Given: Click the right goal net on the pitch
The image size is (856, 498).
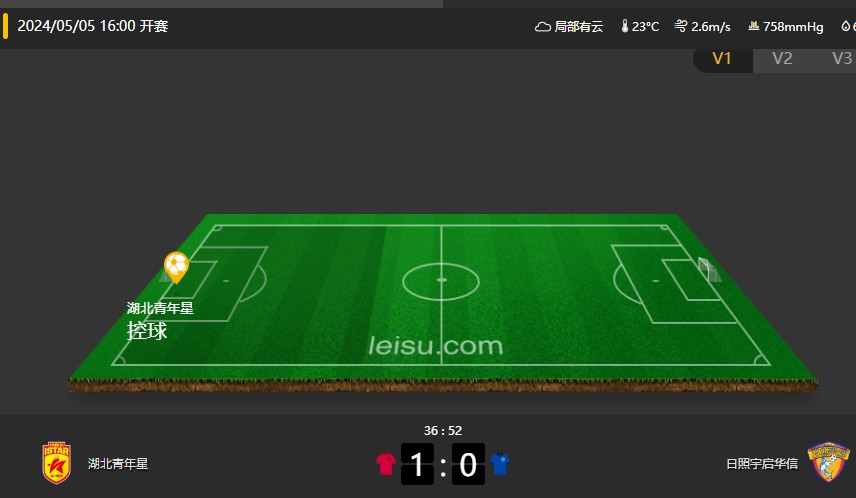Looking at the screenshot, I should (x=709, y=269).
